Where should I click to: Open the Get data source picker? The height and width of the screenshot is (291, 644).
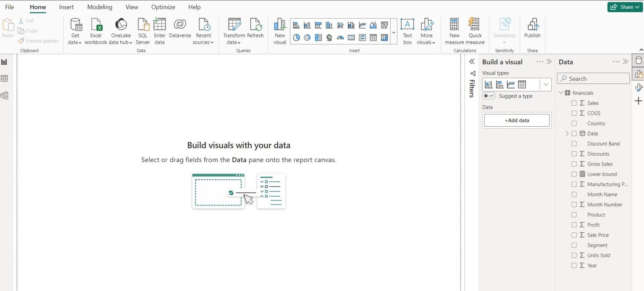(x=75, y=31)
